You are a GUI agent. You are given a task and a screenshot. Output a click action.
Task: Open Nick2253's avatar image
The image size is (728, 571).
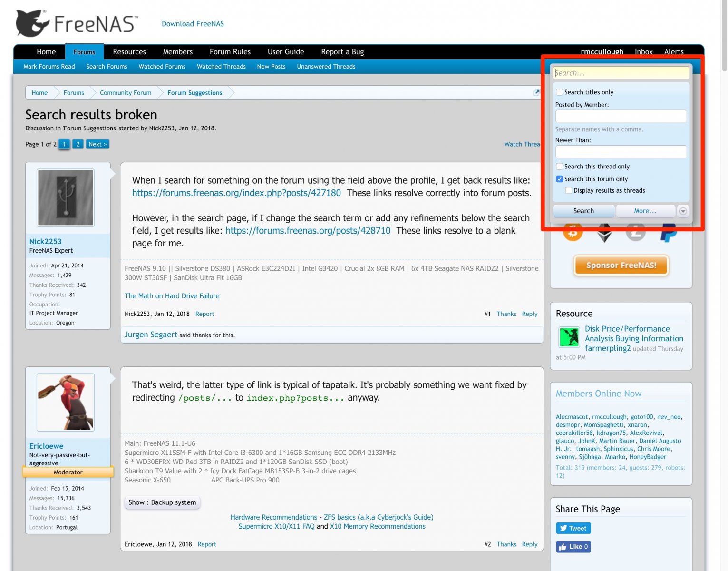[66, 197]
